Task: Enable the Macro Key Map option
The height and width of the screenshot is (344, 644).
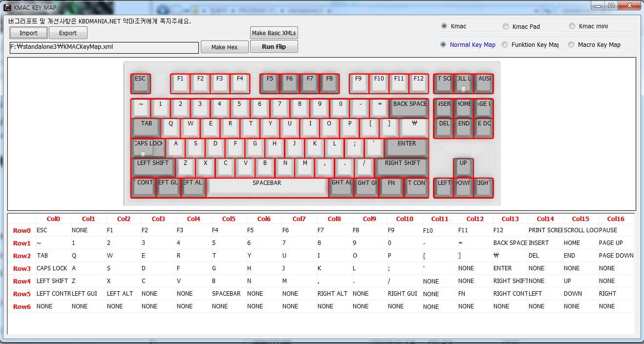Action: point(594,44)
